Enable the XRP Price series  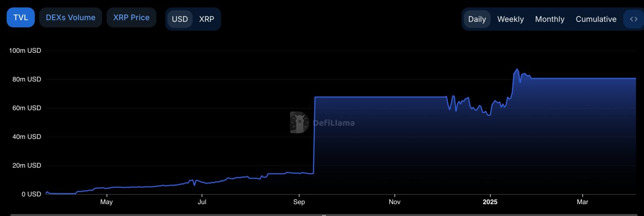pos(131,18)
